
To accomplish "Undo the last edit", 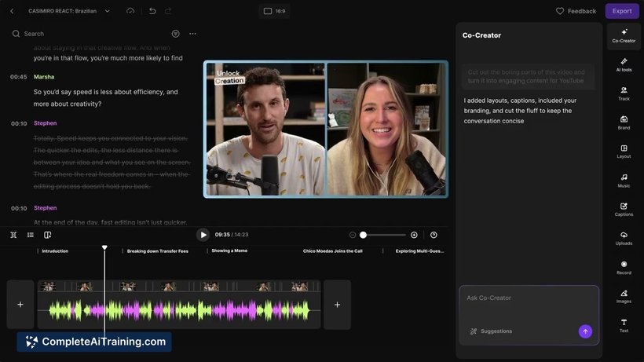I will (152, 11).
